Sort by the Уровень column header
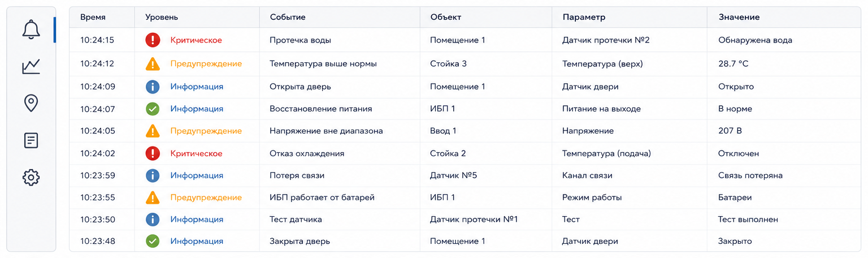 (x=162, y=18)
